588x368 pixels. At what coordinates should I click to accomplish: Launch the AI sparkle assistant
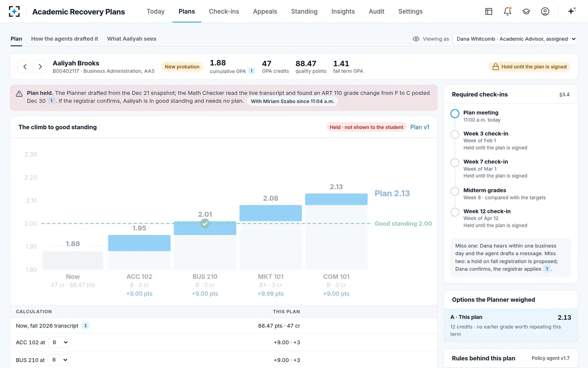572,11
